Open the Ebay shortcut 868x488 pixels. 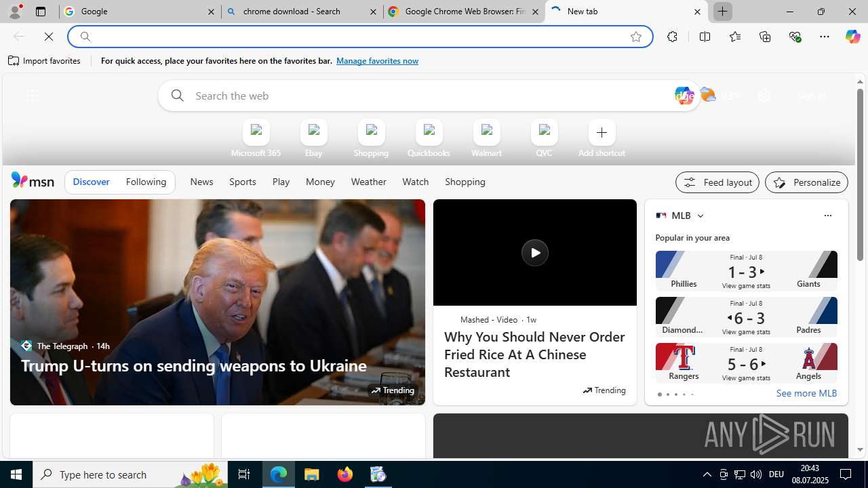coord(313,139)
